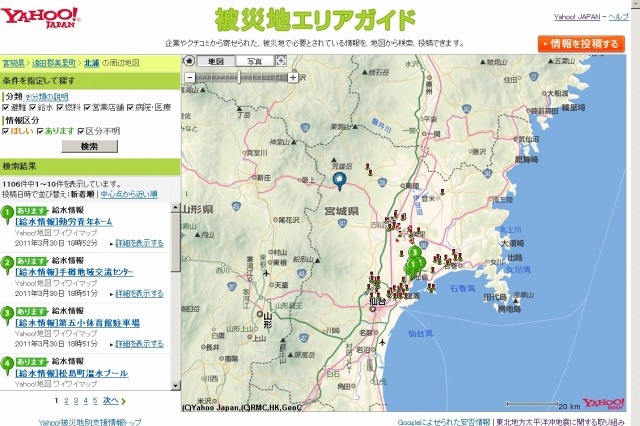
Task: Click the 宮城県 label on the map
Action: (x=342, y=211)
